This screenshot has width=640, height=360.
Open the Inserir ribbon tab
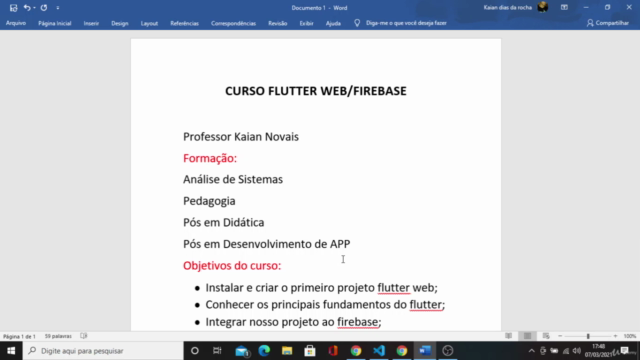point(91,23)
